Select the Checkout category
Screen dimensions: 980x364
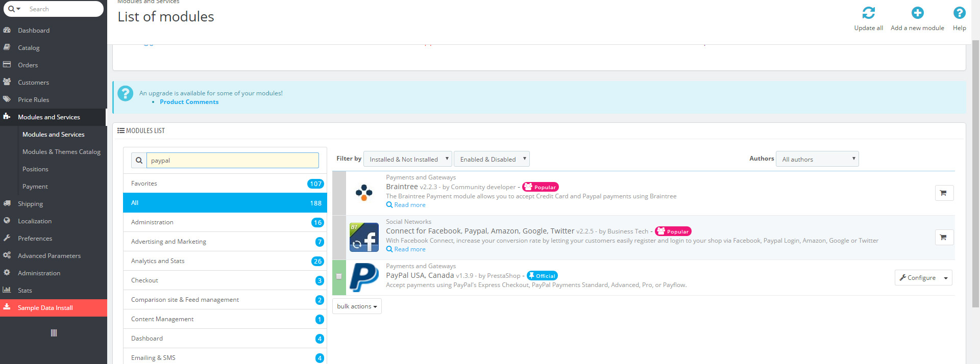pos(225,280)
